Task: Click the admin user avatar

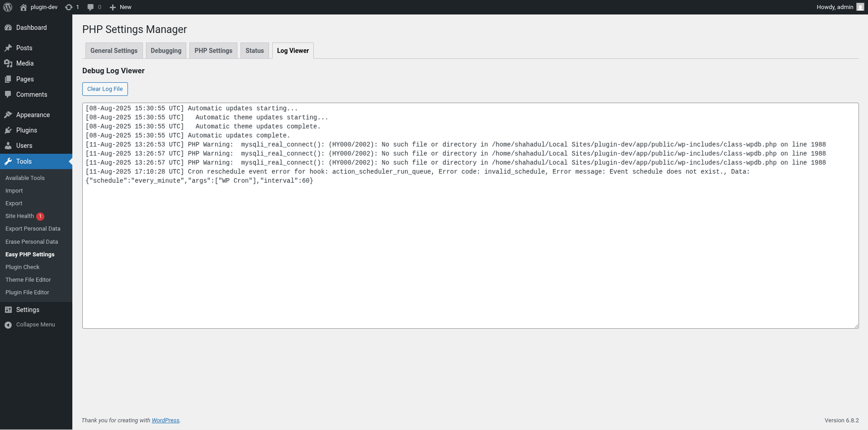Action: (x=860, y=7)
